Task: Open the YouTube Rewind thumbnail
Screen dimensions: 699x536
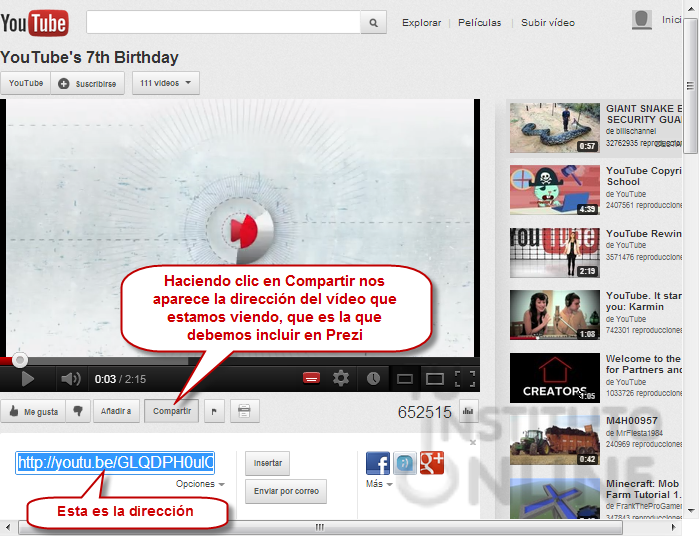Action: (x=555, y=253)
